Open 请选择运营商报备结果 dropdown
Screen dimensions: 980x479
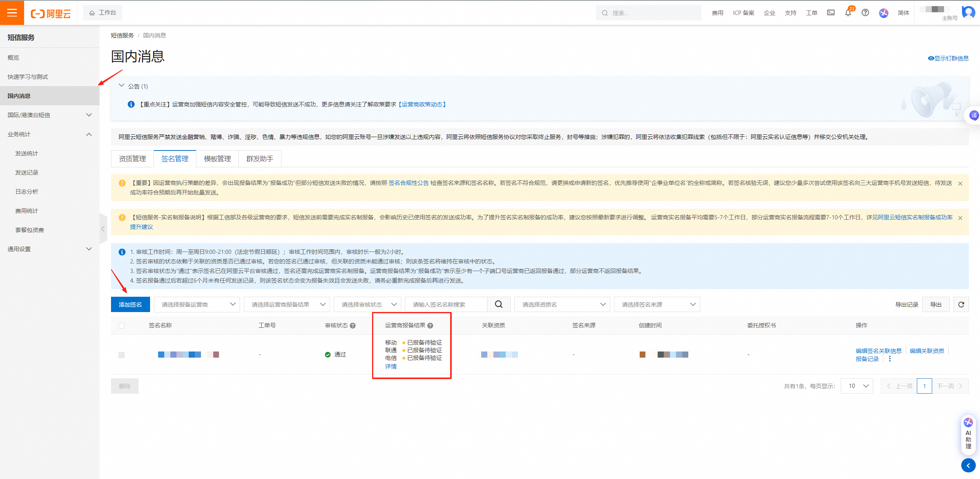287,304
